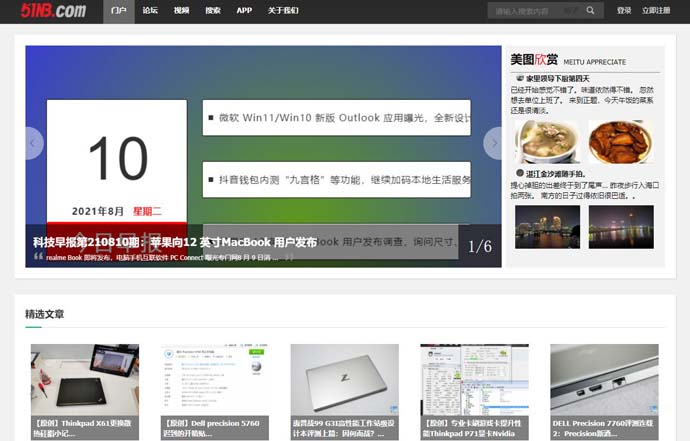Open the 论坛 forum menu item
Viewport: 690px width, 441px height.
click(x=150, y=11)
